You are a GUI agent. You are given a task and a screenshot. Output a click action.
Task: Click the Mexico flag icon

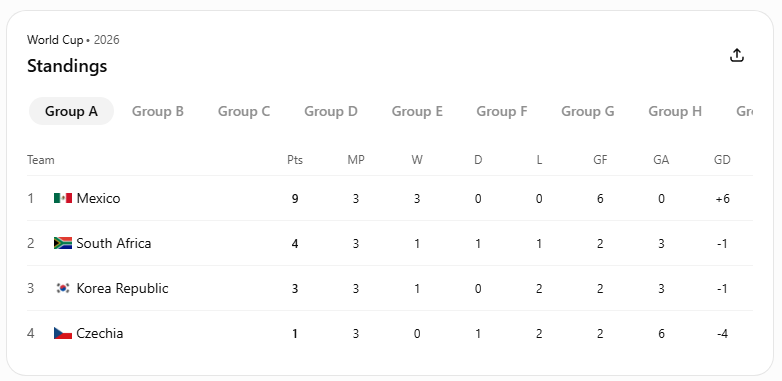click(x=63, y=198)
